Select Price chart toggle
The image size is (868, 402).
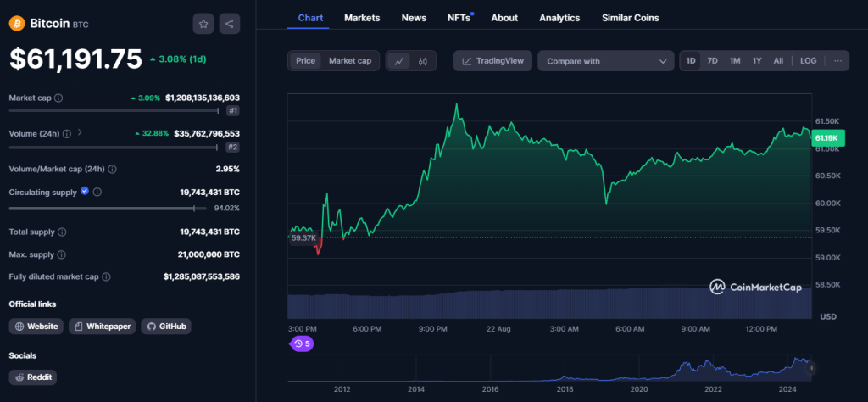pyautogui.click(x=305, y=61)
